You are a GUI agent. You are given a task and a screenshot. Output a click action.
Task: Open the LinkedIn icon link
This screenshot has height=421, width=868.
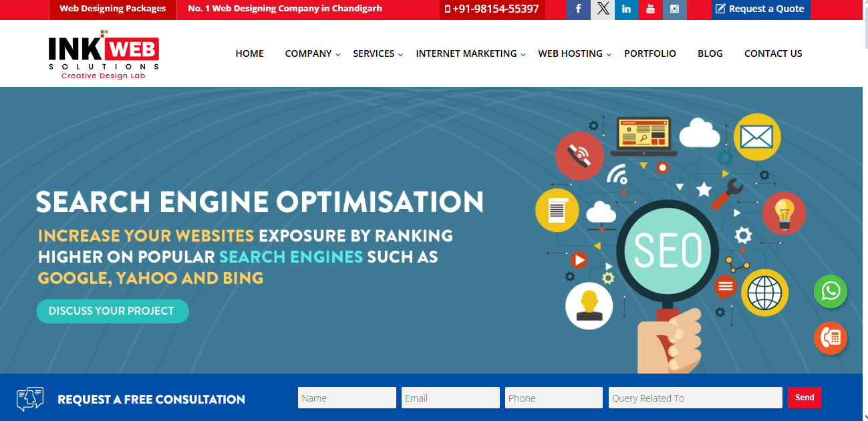click(626, 9)
